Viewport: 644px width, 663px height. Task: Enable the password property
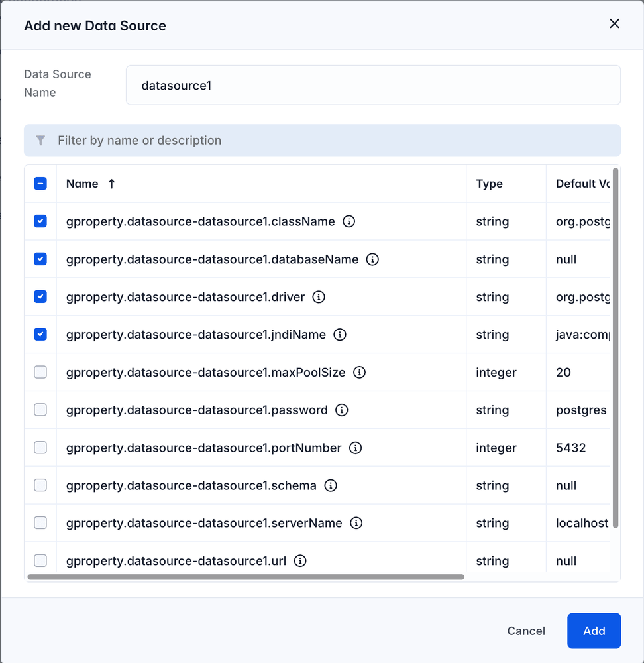point(40,410)
